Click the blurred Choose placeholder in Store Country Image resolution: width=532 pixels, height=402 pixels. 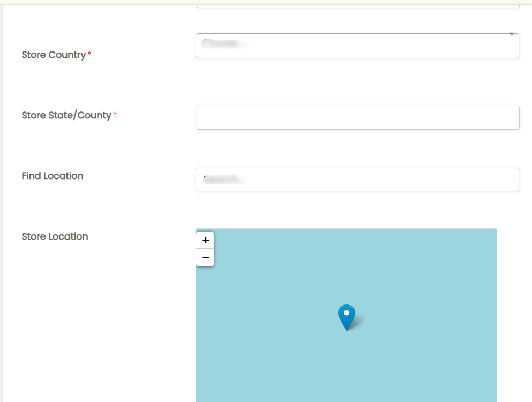click(223, 44)
